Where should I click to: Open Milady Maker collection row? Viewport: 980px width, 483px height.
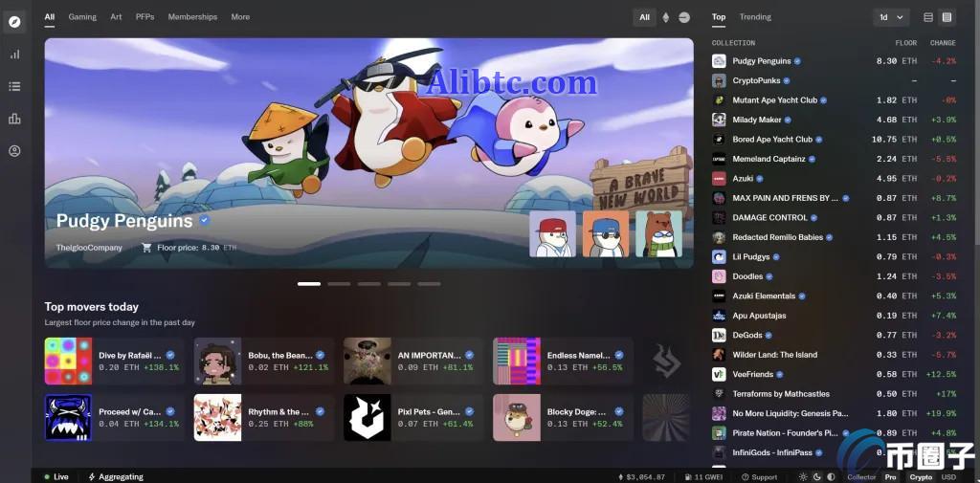757,120
